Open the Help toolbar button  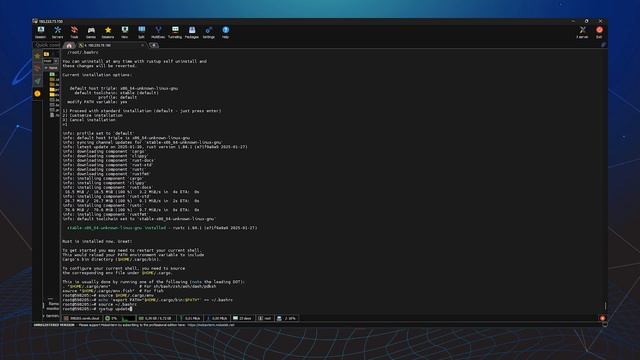[x=225, y=32]
